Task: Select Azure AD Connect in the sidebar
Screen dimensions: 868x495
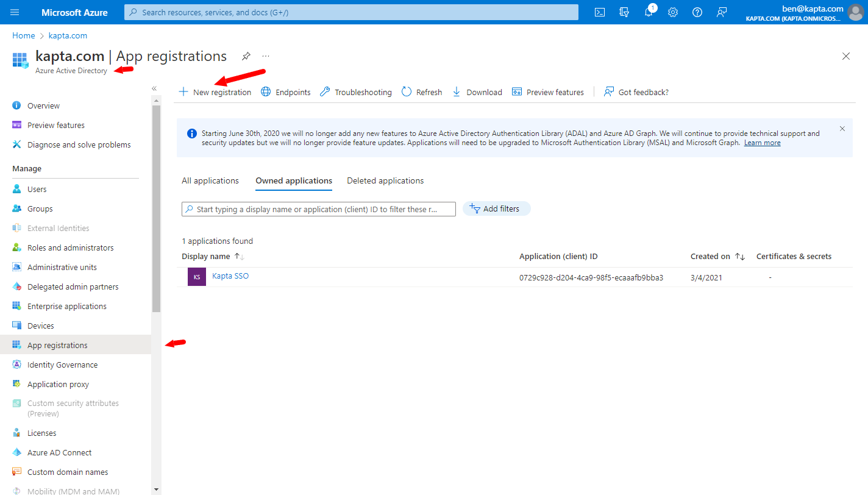Action: (59, 452)
